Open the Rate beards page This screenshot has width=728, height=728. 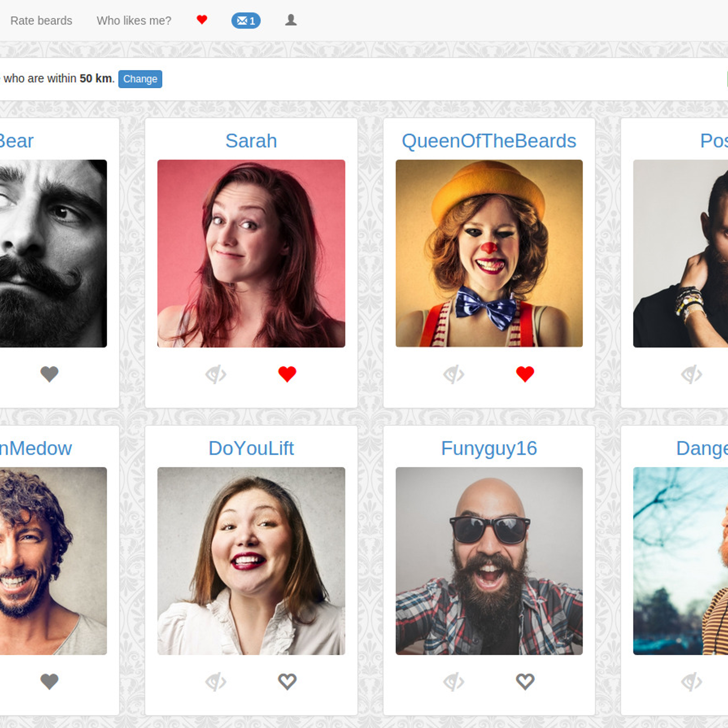pos(41,20)
